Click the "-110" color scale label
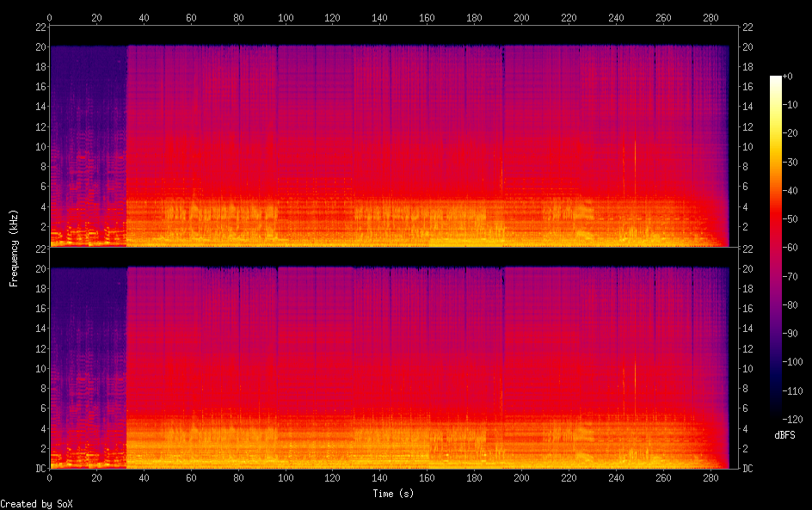Screen dimensions: 812x510 792,391
